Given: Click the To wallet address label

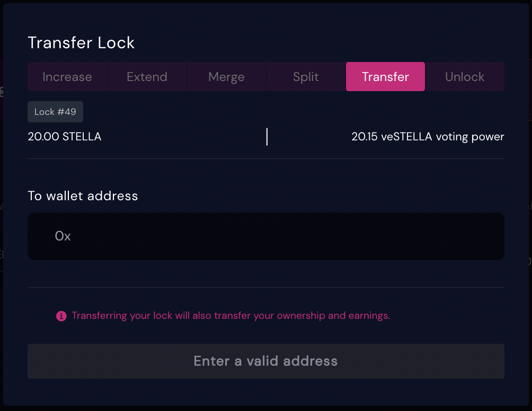Looking at the screenshot, I should coord(83,196).
